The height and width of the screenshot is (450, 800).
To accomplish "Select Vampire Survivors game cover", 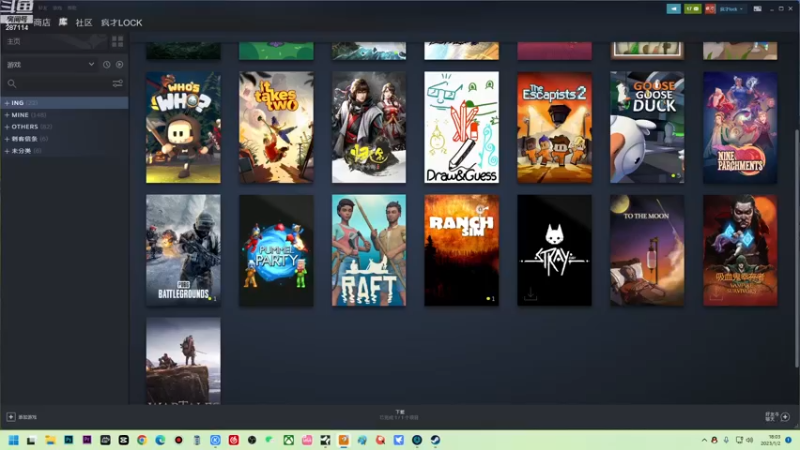I will click(x=740, y=250).
